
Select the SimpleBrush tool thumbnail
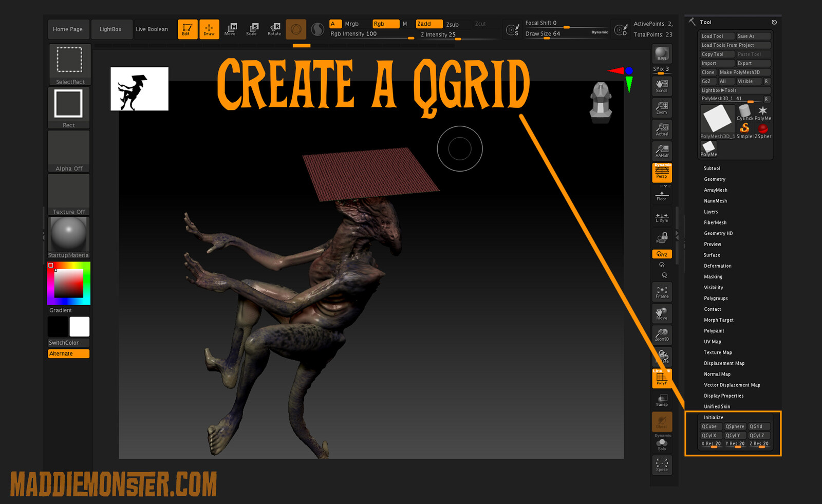744,129
